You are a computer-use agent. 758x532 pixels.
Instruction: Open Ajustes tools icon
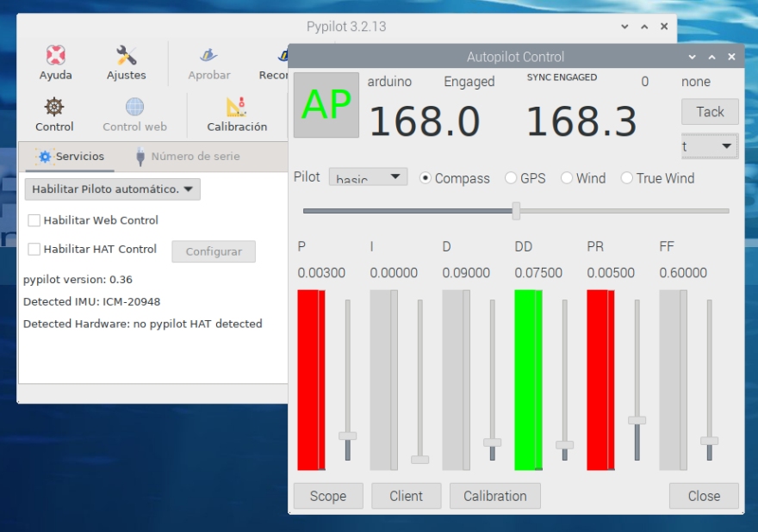click(x=126, y=56)
